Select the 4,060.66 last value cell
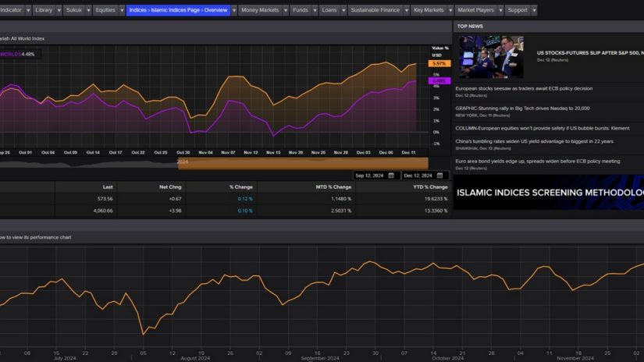Viewport: 644px width, 362px height. click(103, 211)
